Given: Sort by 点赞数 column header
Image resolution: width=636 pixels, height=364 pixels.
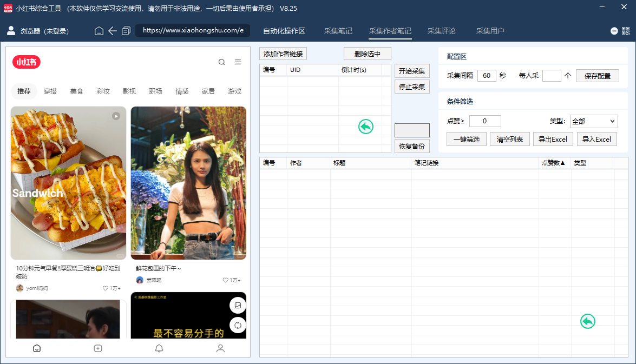Looking at the screenshot, I should pyautogui.click(x=553, y=163).
